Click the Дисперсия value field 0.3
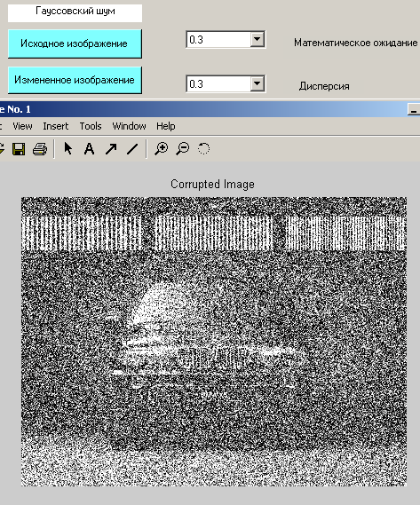The height and width of the screenshot is (505, 420). tap(218, 84)
